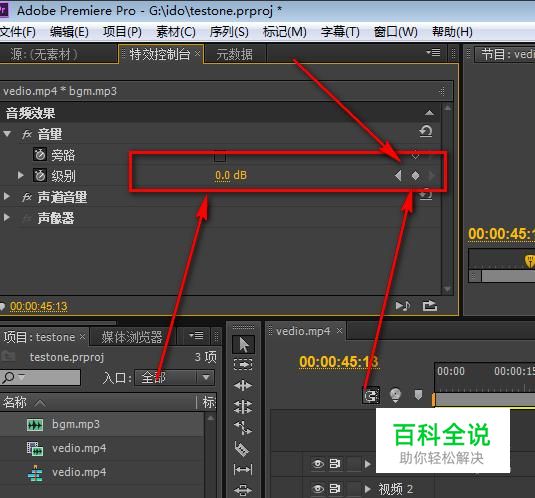Click the search magnifier in project panel
The height and width of the screenshot is (498, 535).
tap(9, 377)
